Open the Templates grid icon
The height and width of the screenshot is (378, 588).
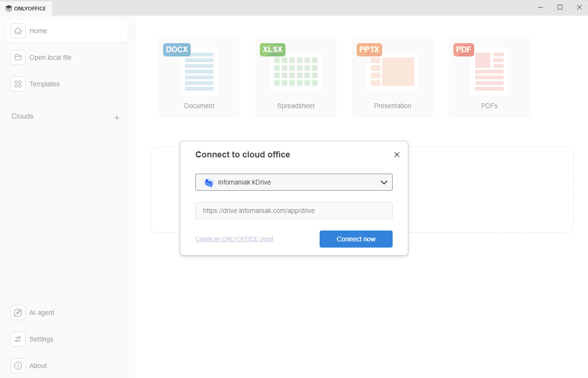(18, 84)
